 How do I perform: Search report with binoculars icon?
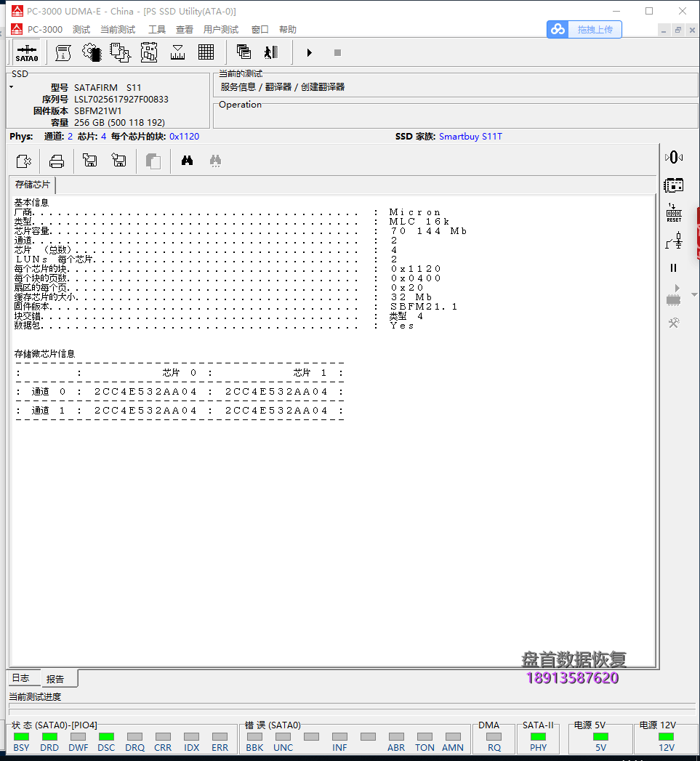187,161
